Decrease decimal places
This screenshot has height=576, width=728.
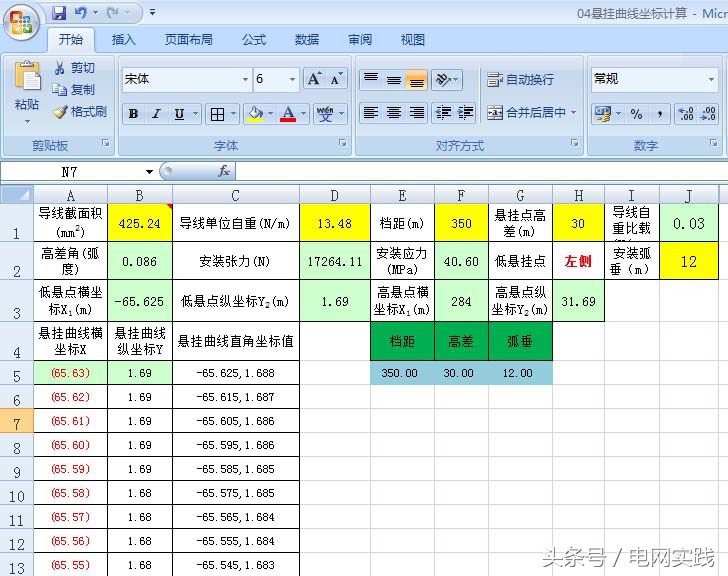tap(708, 114)
